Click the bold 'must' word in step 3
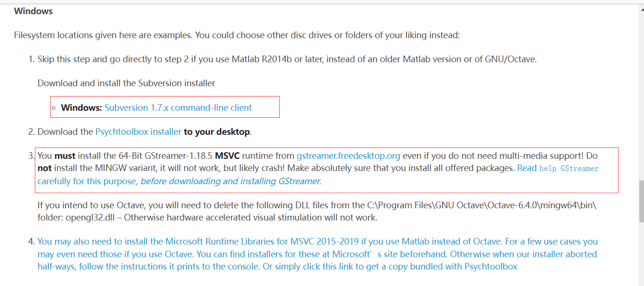Screen dimensions: 644x286 coord(65,155)
